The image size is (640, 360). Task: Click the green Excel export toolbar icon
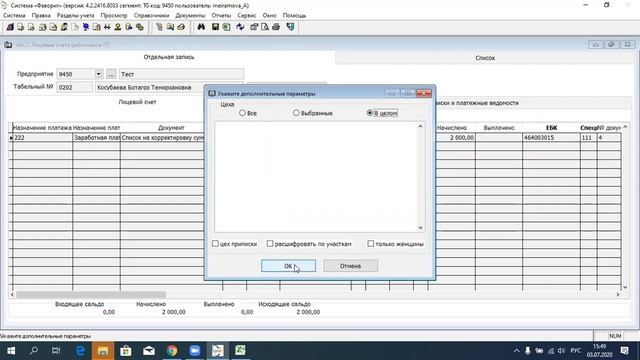[x=226, y=27]
